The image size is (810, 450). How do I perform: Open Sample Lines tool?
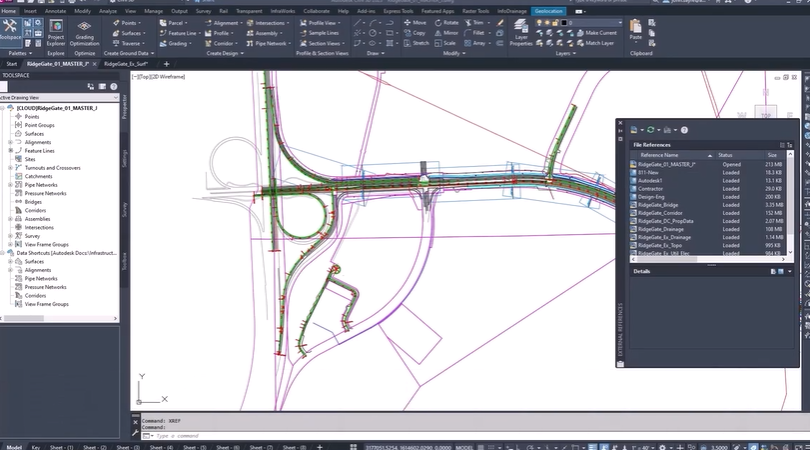[x=319, y=33]
